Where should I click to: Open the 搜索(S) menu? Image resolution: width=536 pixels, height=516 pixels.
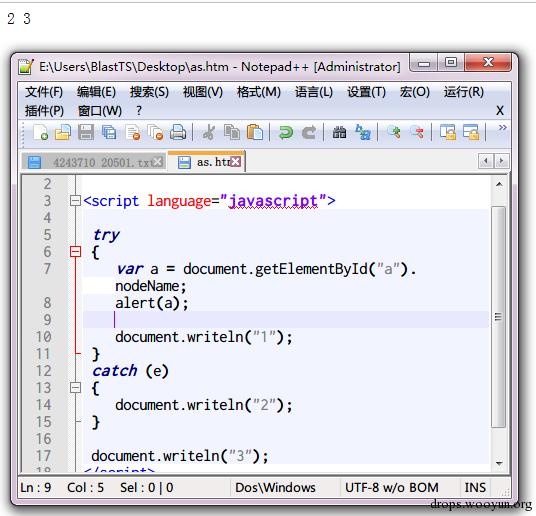click(149, 92)
